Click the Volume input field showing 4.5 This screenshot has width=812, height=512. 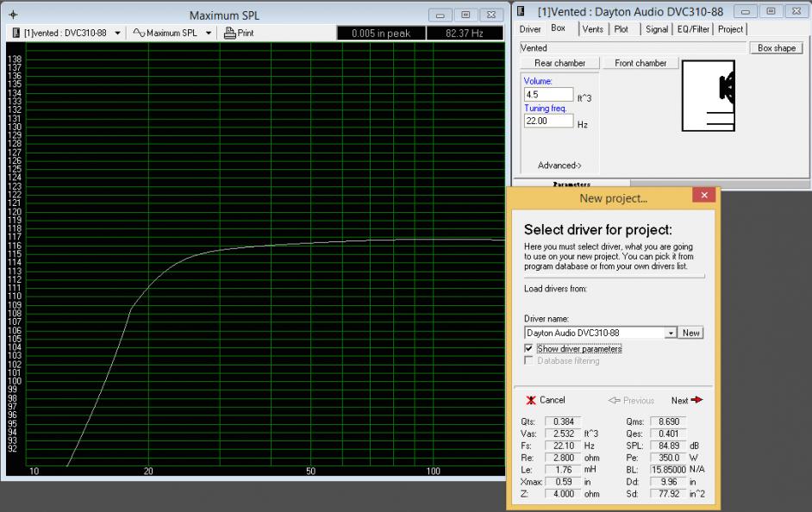(x=549, y=95)
